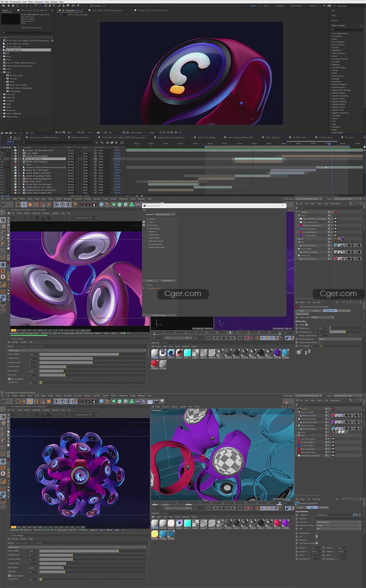The image size is (366, 588).
Task: Click red Record keyframe icon in bottom Cinema 4D
Action: (x=246, y=508)
